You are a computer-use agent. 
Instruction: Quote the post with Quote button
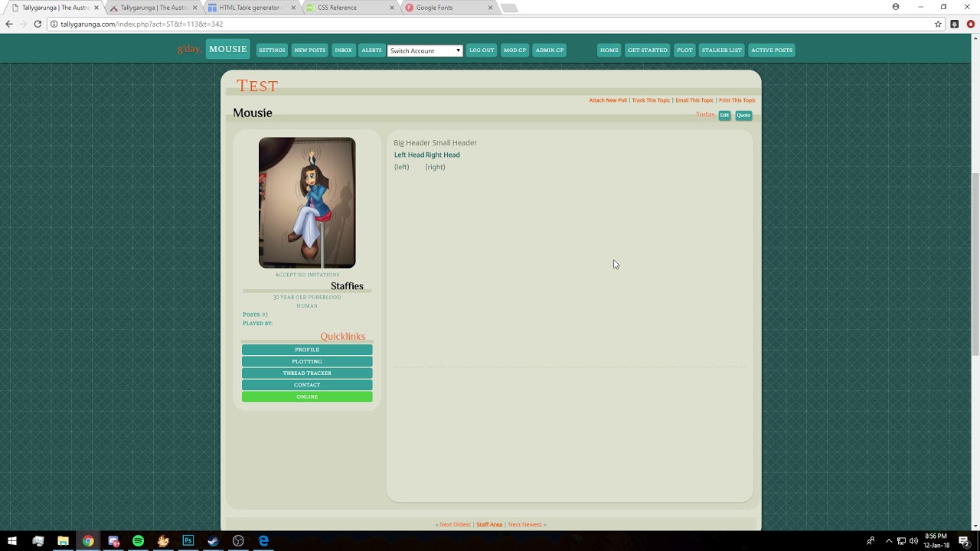[x=743, y=116]
